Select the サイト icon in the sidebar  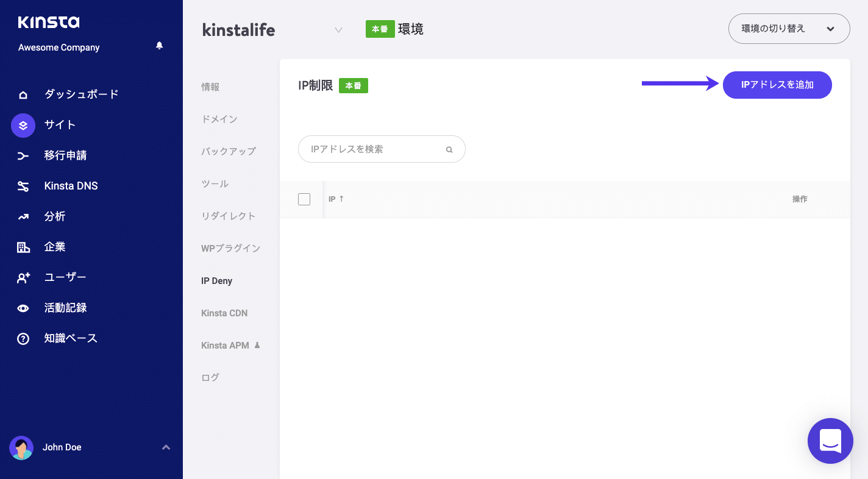coord(23,124)
